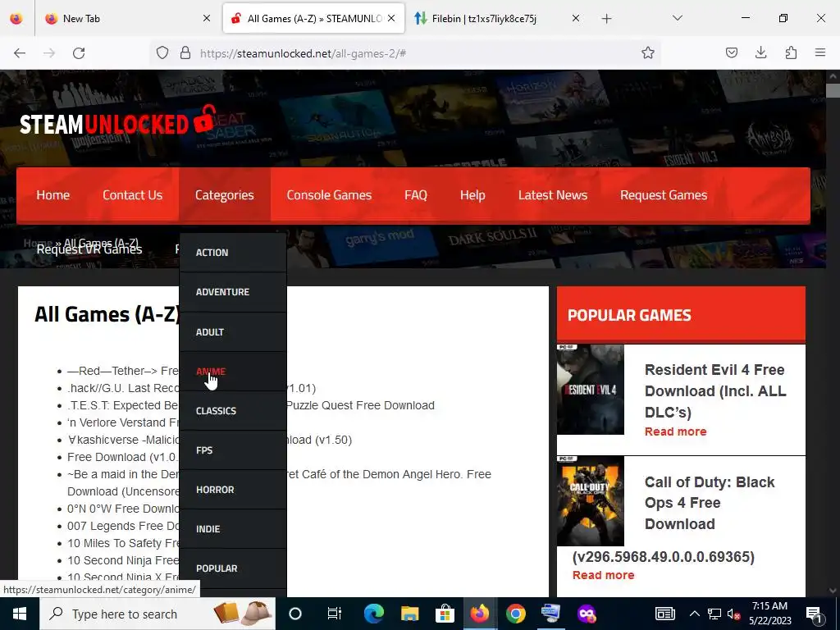This screenshot has width=840, height=630.
Task: Expand the Categories menu
Action: [x=225, y=195]
